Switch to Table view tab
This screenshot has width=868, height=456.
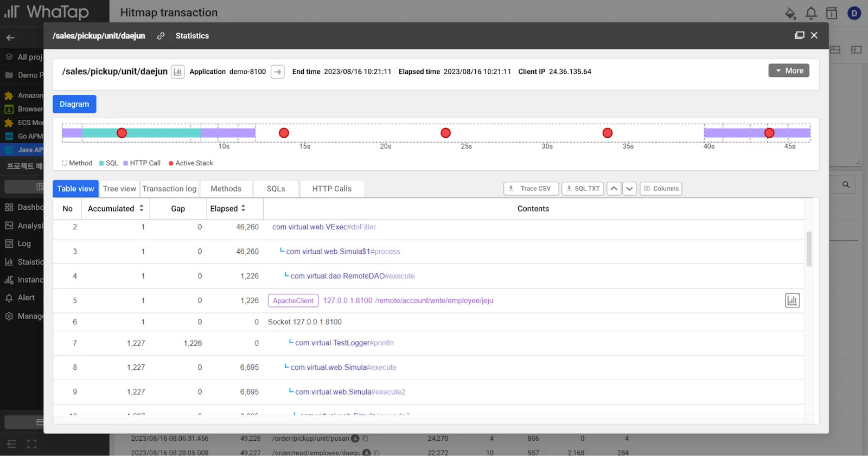click(x=75, y=189)
